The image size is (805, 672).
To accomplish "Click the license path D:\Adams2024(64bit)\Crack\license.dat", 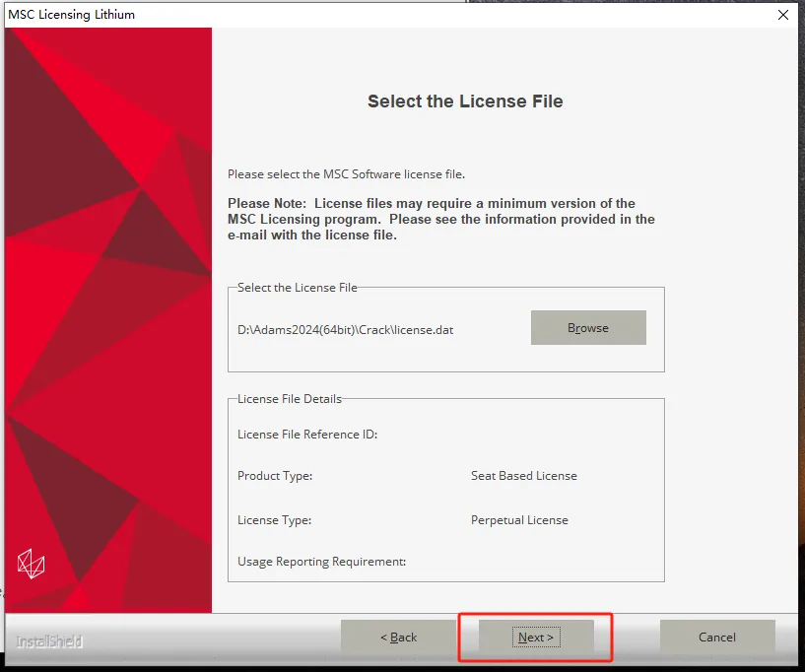I will coord(346,330).
